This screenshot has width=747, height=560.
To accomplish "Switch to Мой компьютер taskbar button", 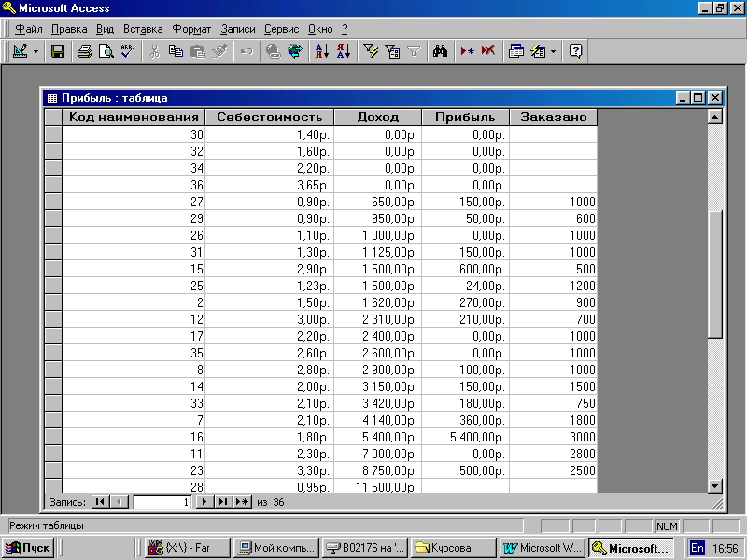I will point(276,548).
